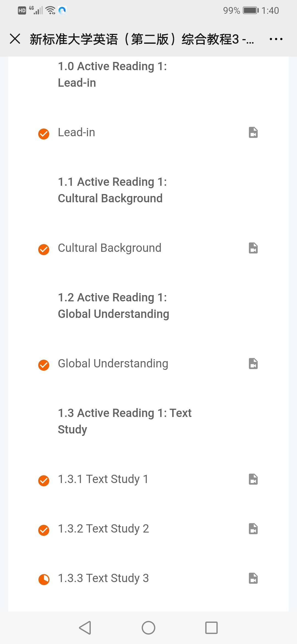297x644 pixels.
Task: Tap the document icon beside Cultural Background
Action: pos(253,248)
